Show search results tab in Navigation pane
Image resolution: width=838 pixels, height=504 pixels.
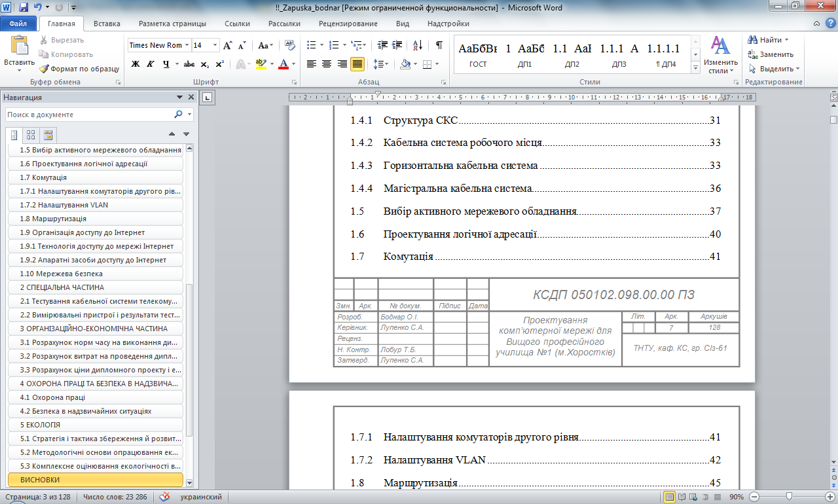point(47,135)
